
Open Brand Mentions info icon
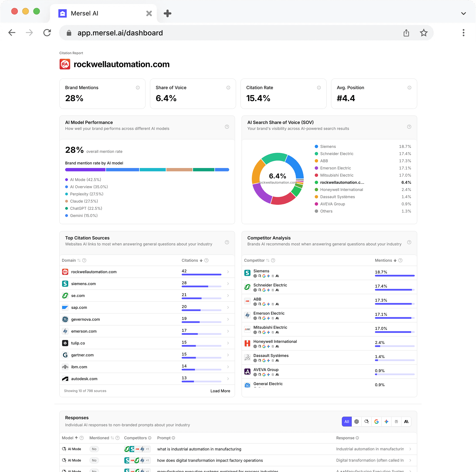point(137,88)
